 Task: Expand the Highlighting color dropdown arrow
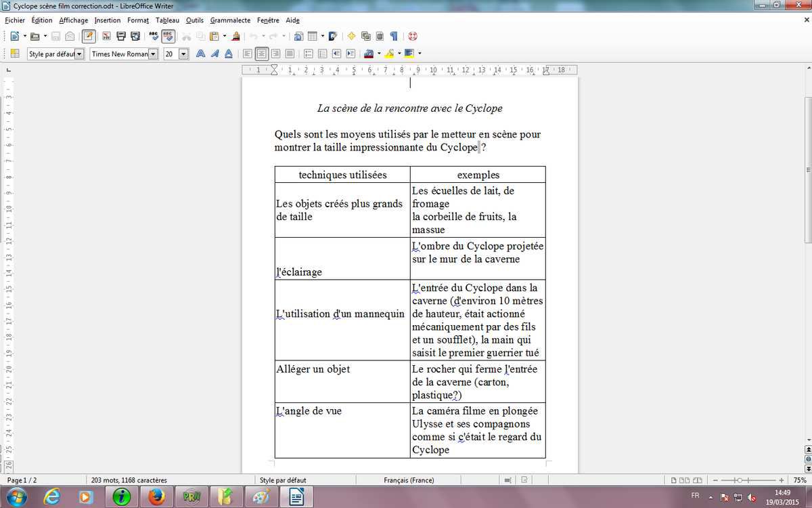point(399,54)
